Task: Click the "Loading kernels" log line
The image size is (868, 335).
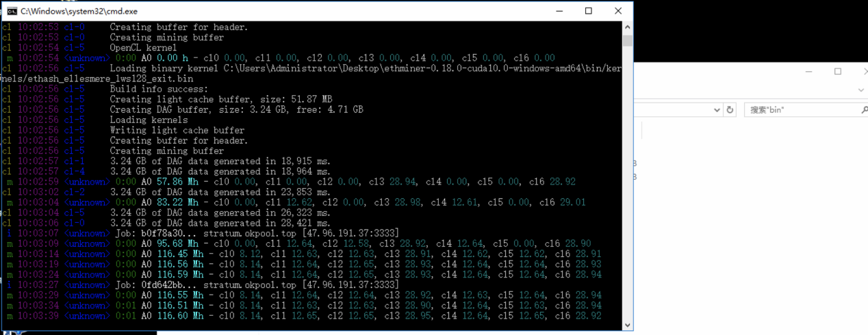Action: point(149,120)
